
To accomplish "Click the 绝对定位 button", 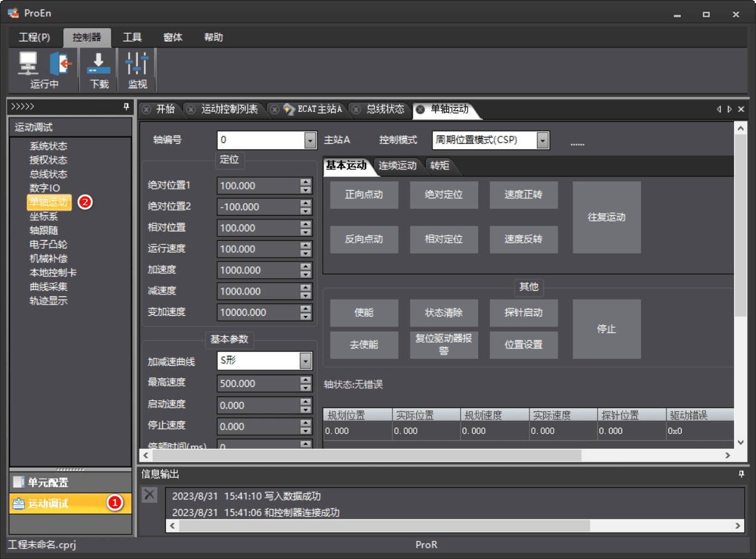I will tap(444, 195).
